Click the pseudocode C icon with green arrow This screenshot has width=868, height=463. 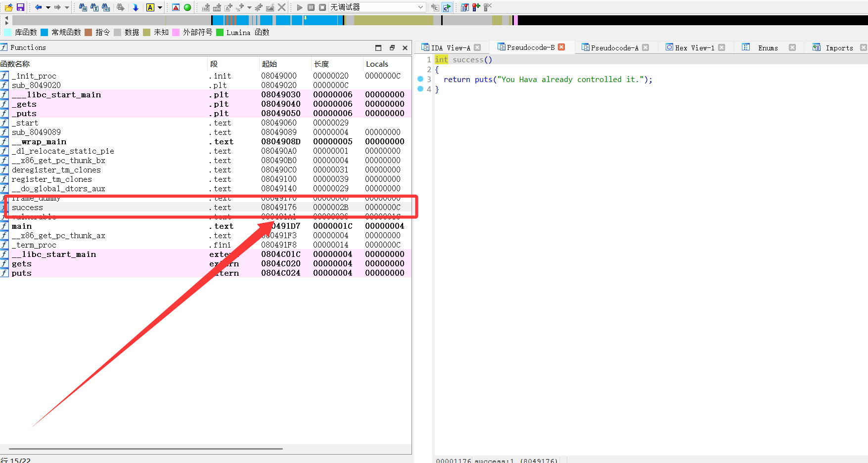point(447,7)
